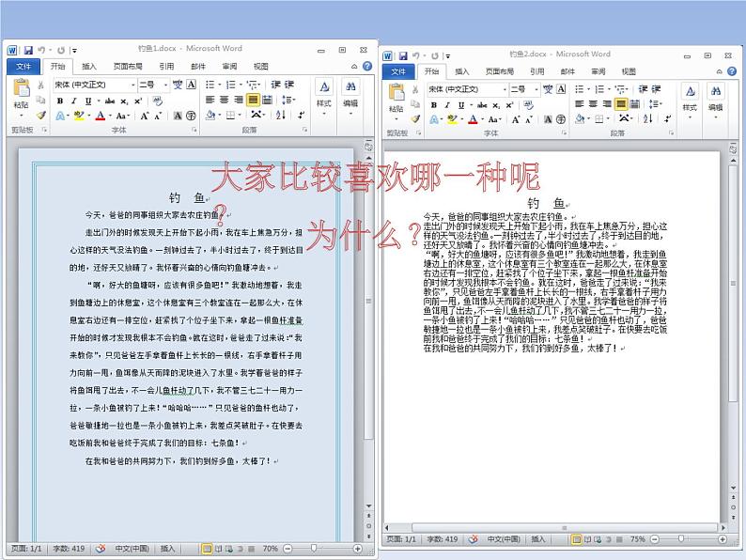Click 页面: 1/1 in 钓鱼2 status bar
Image resolution: width=746 pixels, height=560 pixels.
401,539
